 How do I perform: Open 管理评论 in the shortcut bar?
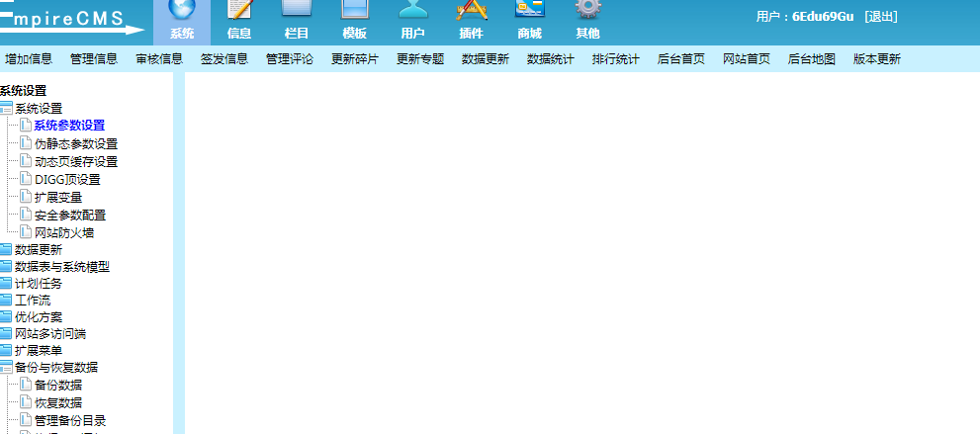290,59
